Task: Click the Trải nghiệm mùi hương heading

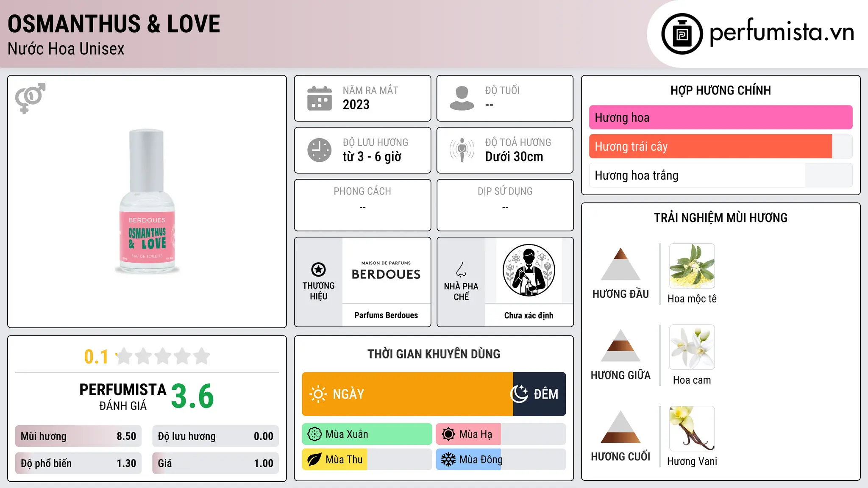Action: (721, 218)
